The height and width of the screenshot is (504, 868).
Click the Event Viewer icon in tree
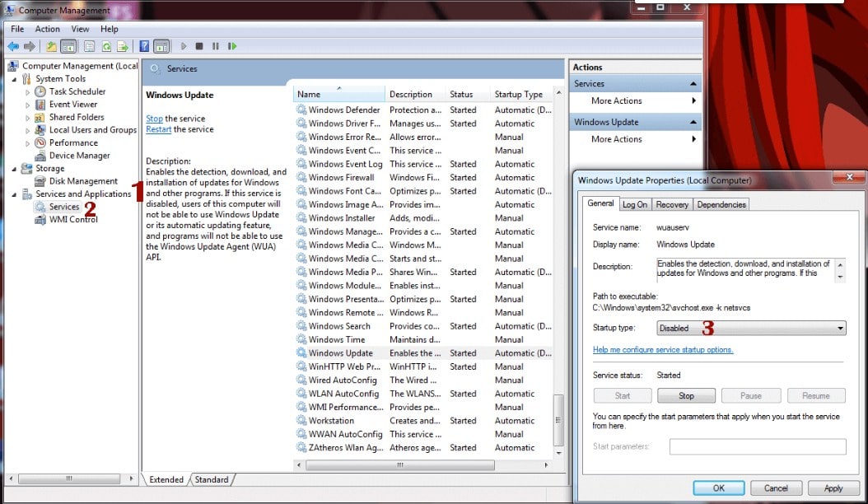tap(40, 104)
